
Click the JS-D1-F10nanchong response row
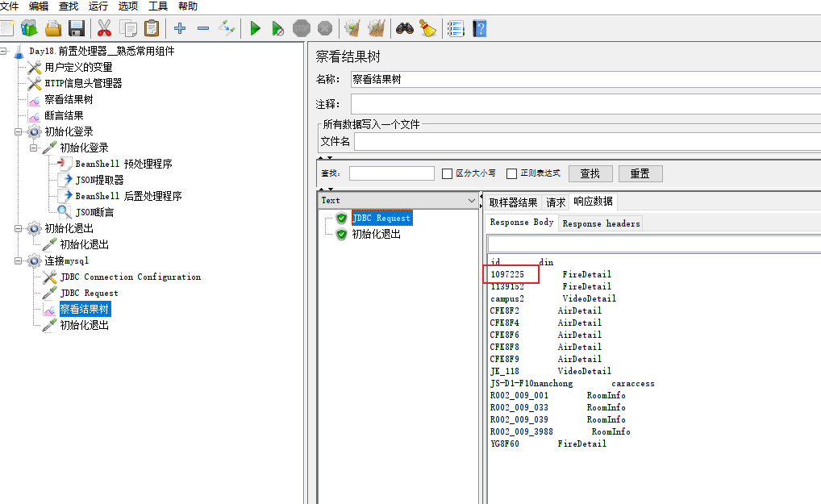(572, 384)
